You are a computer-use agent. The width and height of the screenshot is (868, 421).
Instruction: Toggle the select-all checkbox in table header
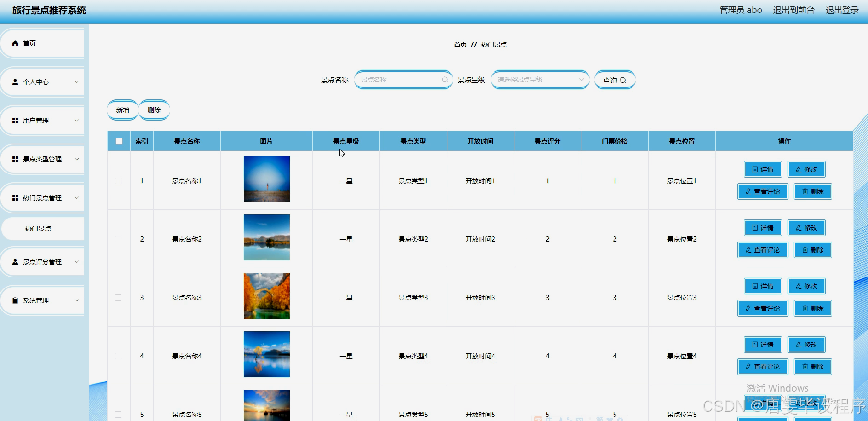click(x=119, y=141)
